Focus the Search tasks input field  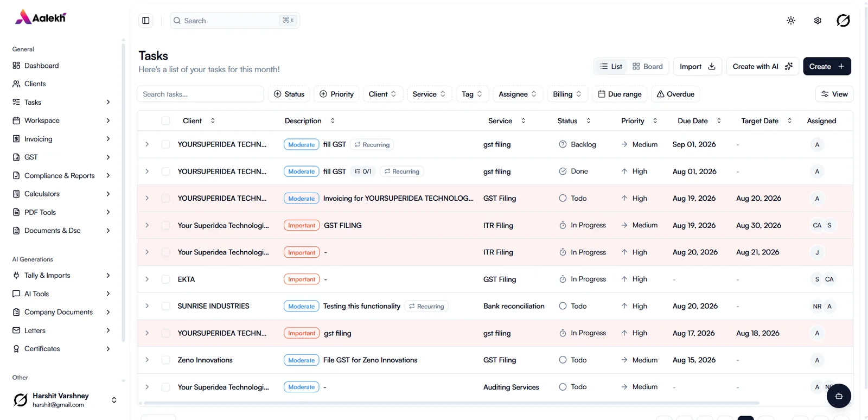point(200,94)
